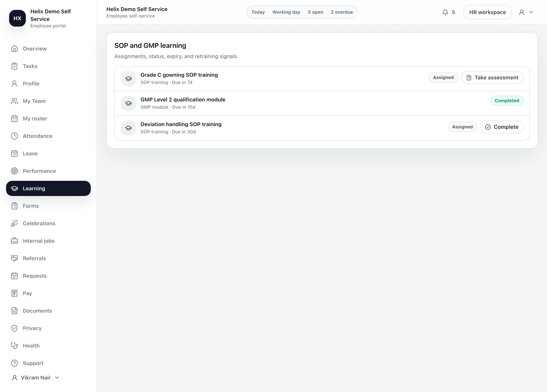
Task: Open the Overview home icon
Action: pos(14,49)
